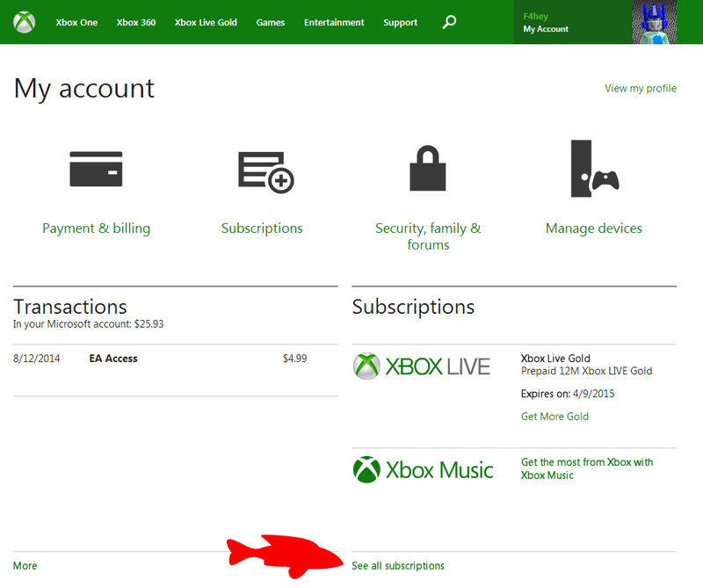Viewport: 703px width, 588px height.
Task: Click the Xbox Live Gold subscription title
Action: click(555, 359)
